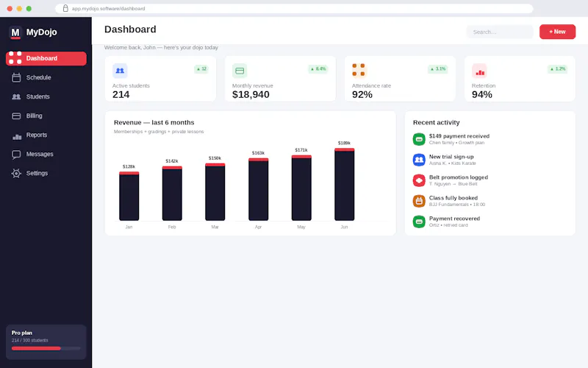The height and width of the screenshot is (368, 588).
Task: Click the Billing card icon in sidebar
Action: (x=16, y=116)
